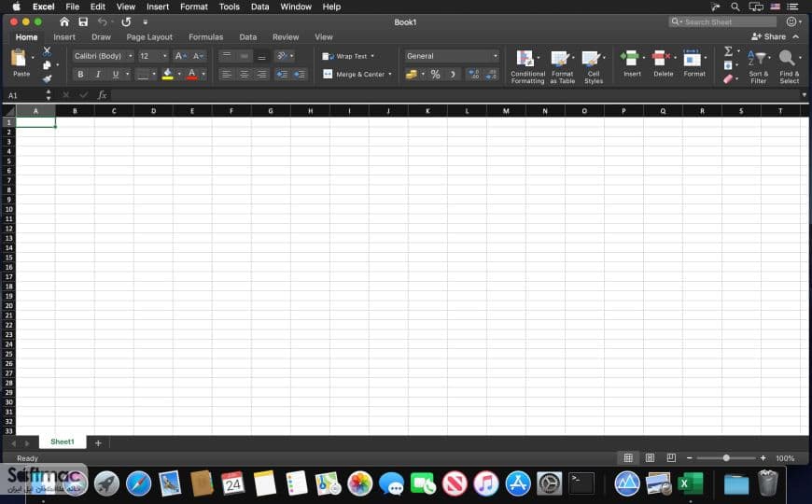Open the Find & Select dropdown

click(x=790, y=66)
